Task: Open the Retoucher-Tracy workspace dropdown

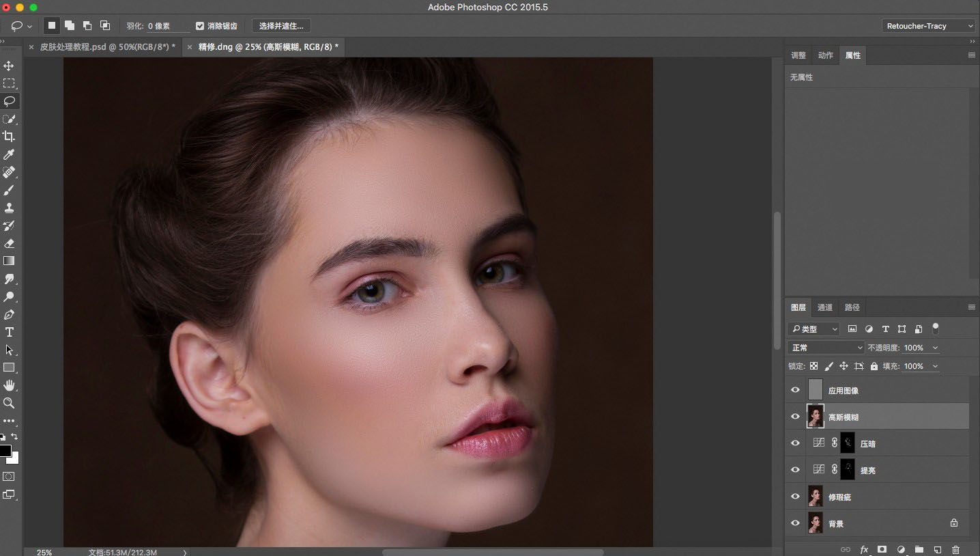Action: [929, 26]
